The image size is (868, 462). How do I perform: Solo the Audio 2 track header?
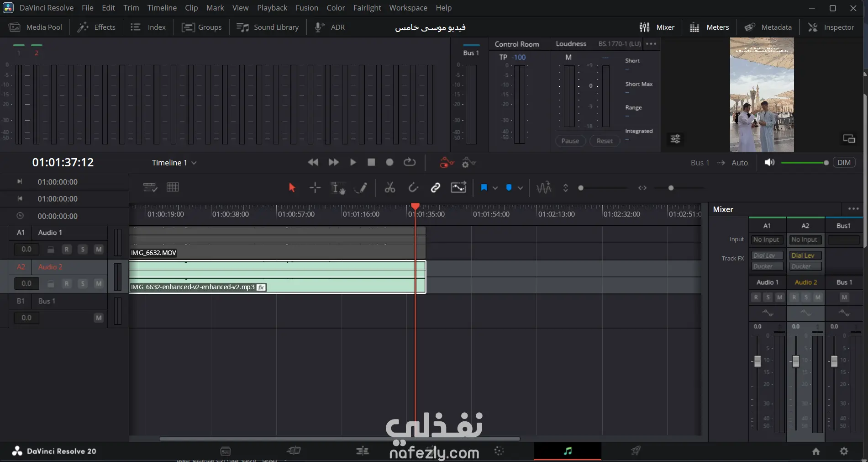point(83,284)
